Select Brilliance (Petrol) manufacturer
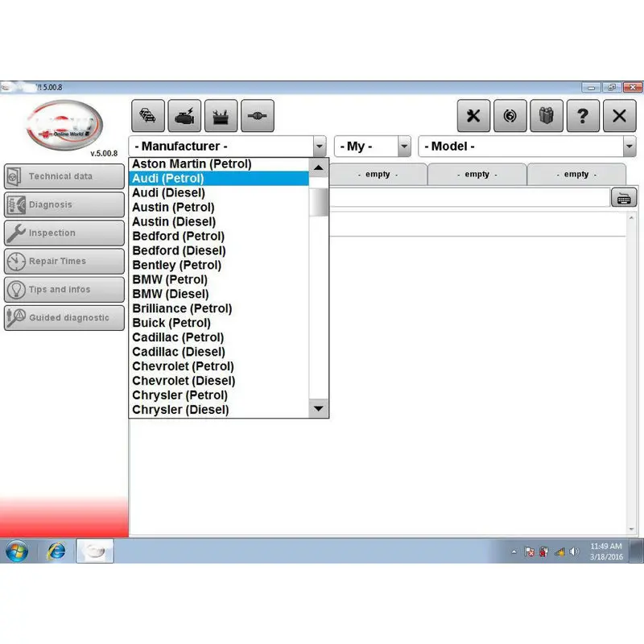644x644 pixels. [x=219, y=308]
